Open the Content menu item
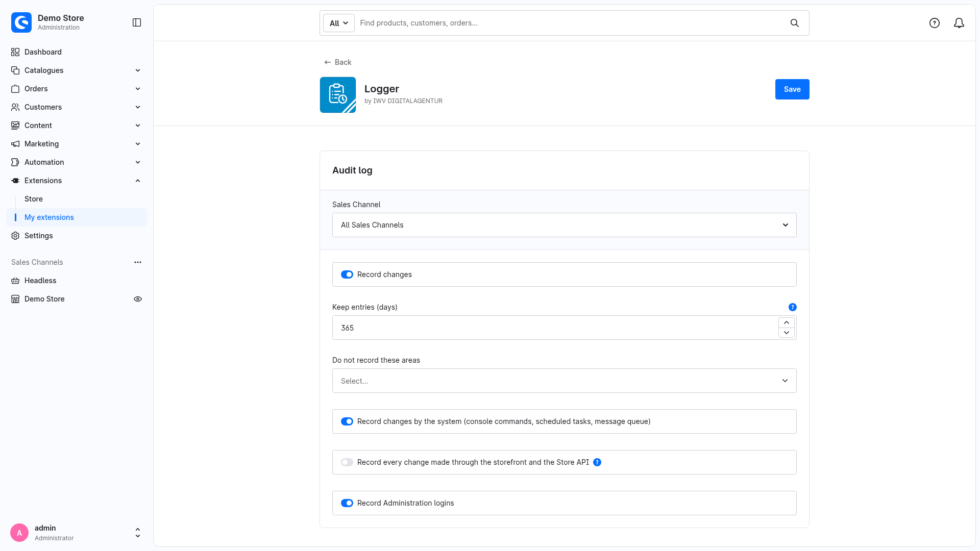This screenshot has height=551, width=980. [77, 126]
